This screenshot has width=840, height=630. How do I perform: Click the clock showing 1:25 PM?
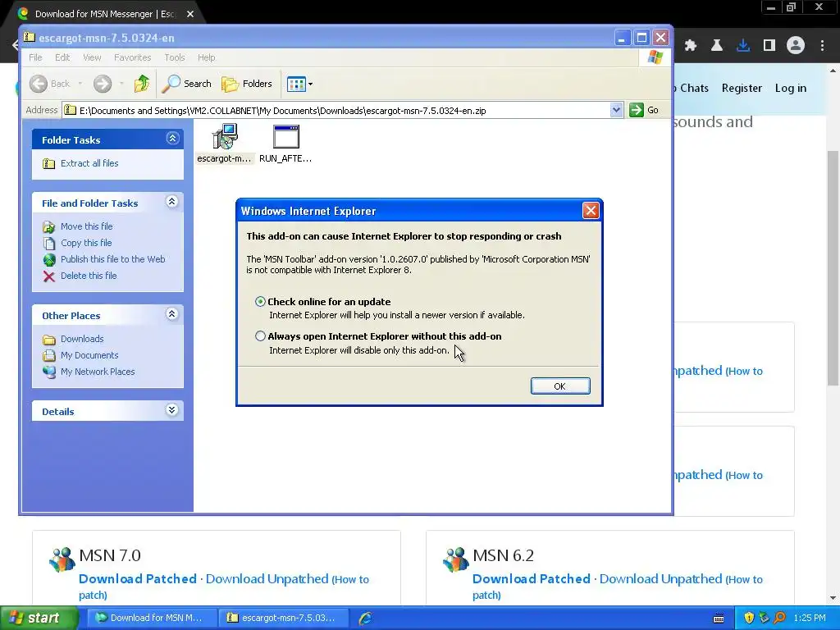click(x=810, y=619)
